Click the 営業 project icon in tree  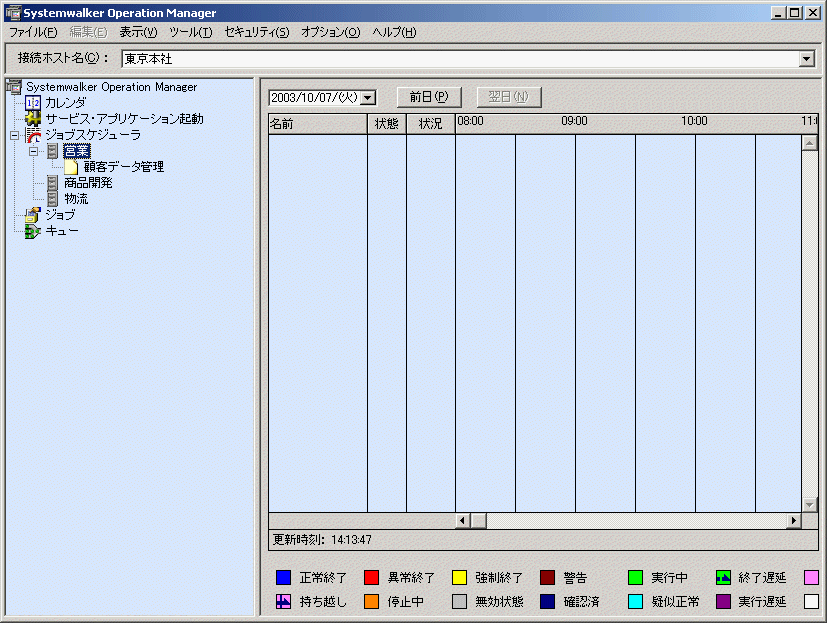pyautogui.click(x=52, y=151)
